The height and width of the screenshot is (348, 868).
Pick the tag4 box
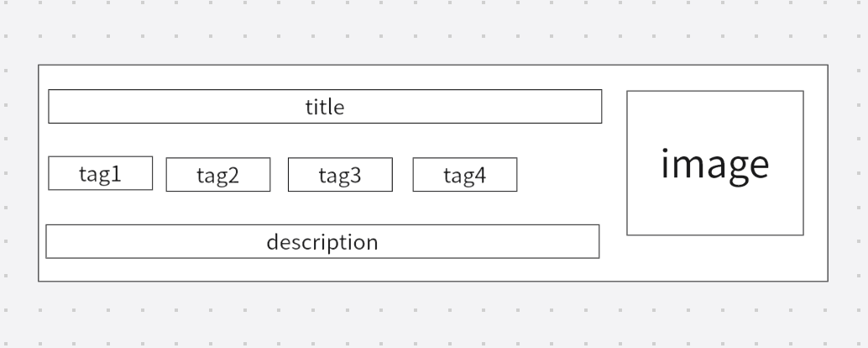click(x=464, y=175)
